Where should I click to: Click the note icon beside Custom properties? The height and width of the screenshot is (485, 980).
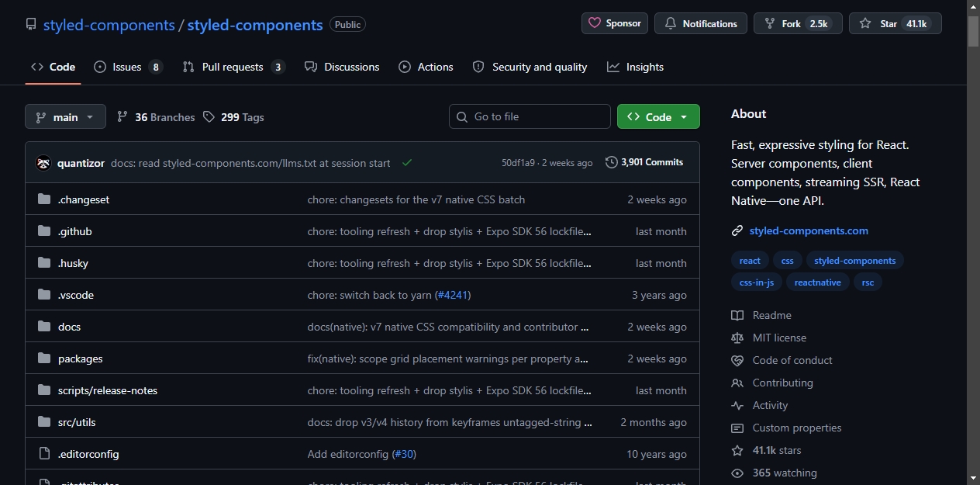[737, 428]
